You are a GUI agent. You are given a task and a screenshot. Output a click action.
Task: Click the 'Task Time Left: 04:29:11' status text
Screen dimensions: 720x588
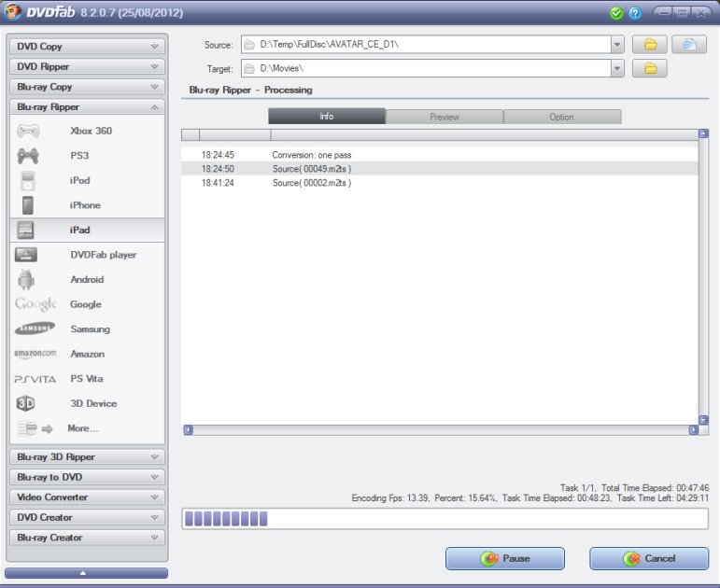tap(663, 498)
